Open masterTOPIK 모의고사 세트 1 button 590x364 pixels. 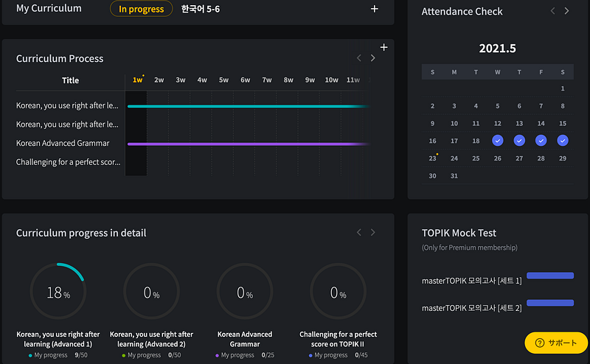550,276
